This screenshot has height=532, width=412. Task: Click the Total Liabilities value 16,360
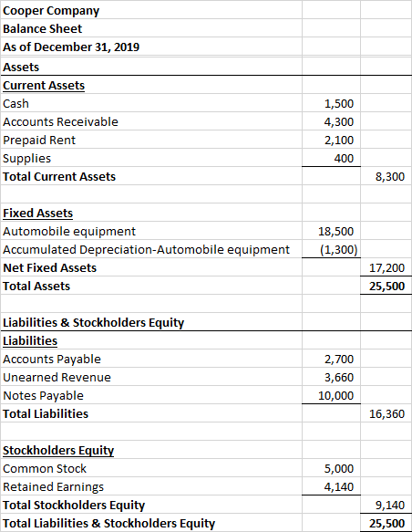click(386, 414)
